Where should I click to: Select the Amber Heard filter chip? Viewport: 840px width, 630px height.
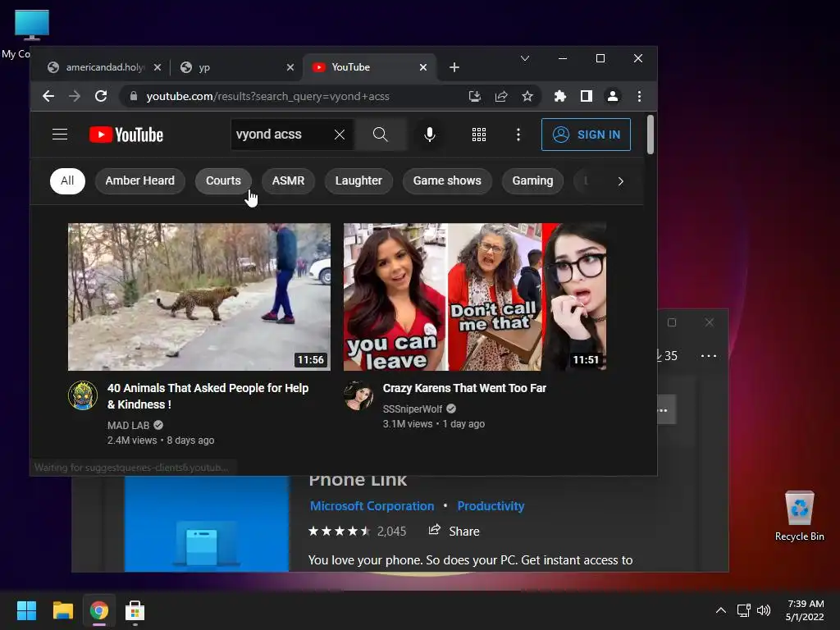coord(139,181)
